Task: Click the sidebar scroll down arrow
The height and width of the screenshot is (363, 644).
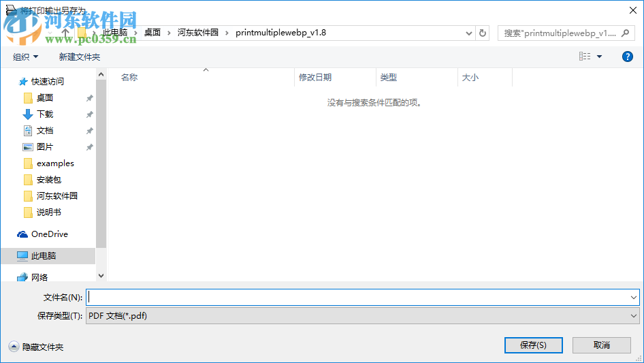Action: 101,276
